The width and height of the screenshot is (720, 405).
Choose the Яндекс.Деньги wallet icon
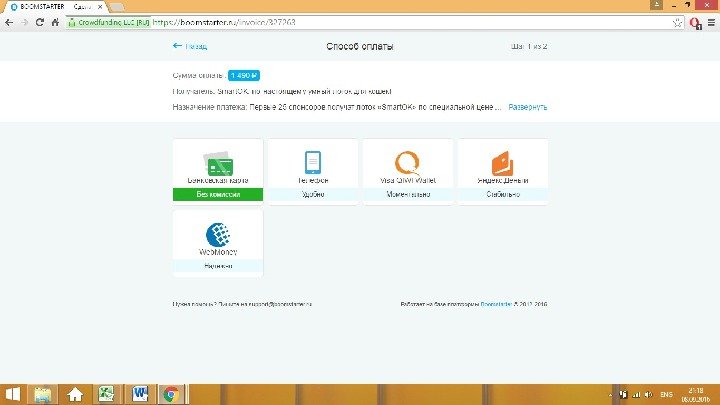503,163
